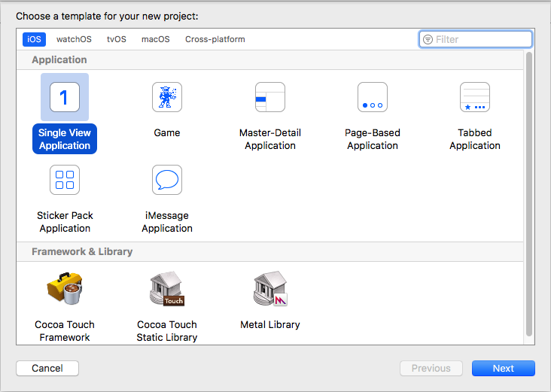This screenshot has height=392, width=551.
Task: Select the Single View Application template icon
Action: click(65, 97)
